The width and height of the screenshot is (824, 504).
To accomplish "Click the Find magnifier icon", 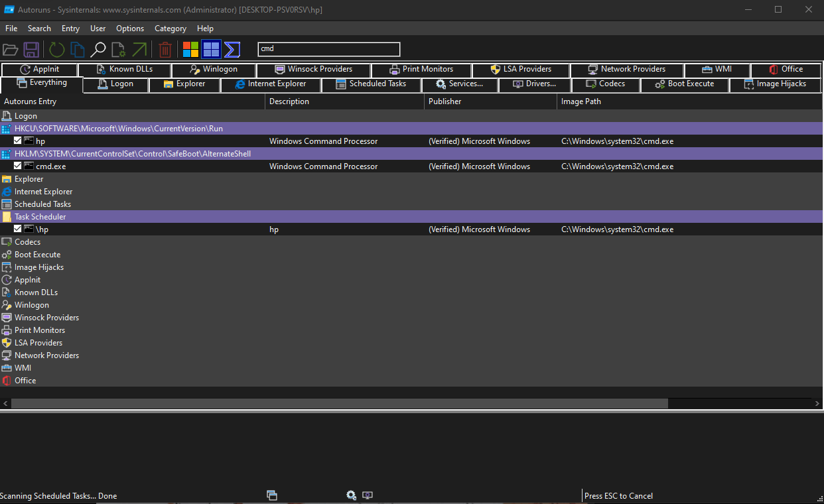I will pos(98,50).
